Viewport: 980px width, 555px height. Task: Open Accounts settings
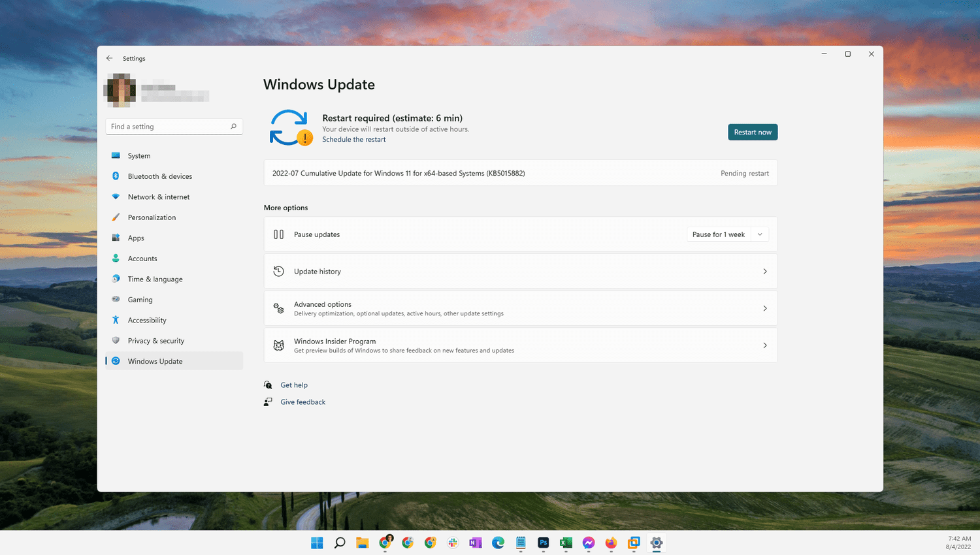pyautogui.click(x=174, y=259)
